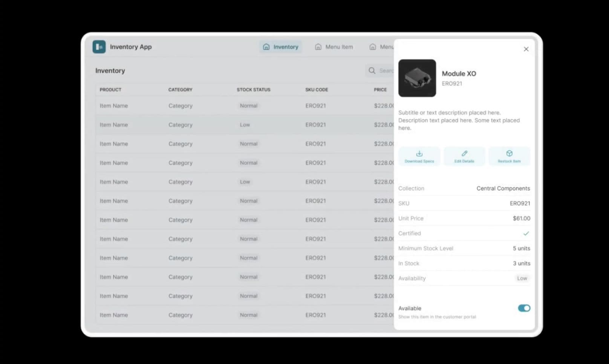Click the Download Specs icon

(x=419, y=153)
